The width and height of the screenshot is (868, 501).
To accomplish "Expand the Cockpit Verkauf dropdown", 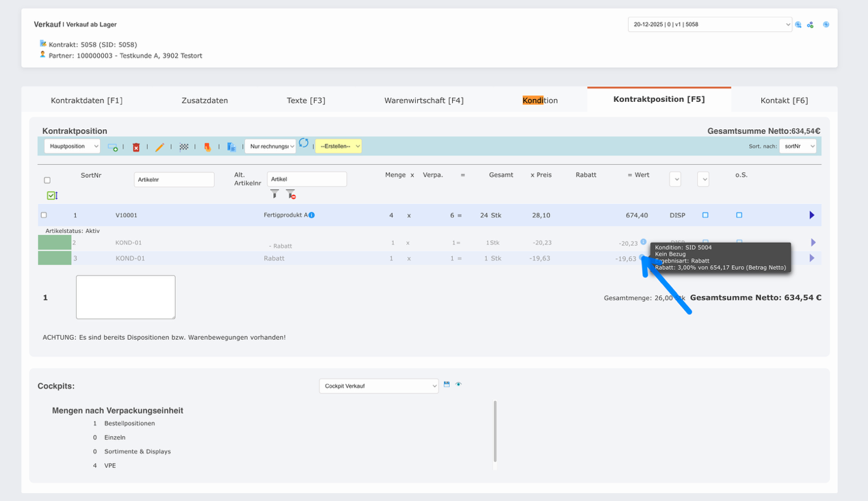I will click(378, 386).
